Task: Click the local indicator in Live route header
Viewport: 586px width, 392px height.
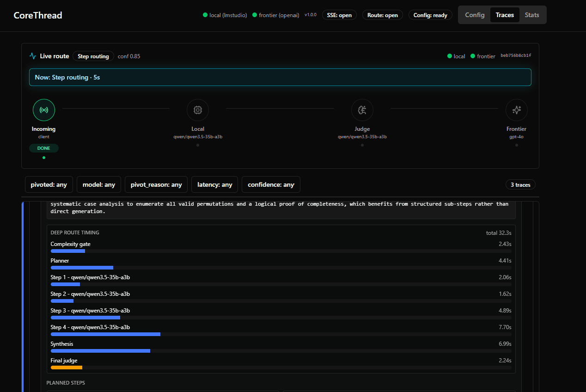Action: point(456,56)
